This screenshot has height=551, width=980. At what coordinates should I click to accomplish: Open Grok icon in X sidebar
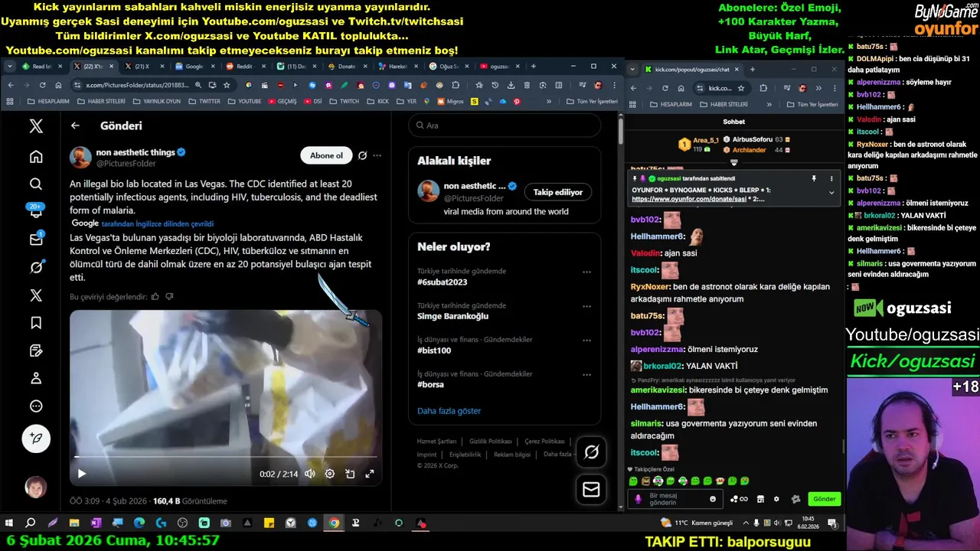(36, 267)
